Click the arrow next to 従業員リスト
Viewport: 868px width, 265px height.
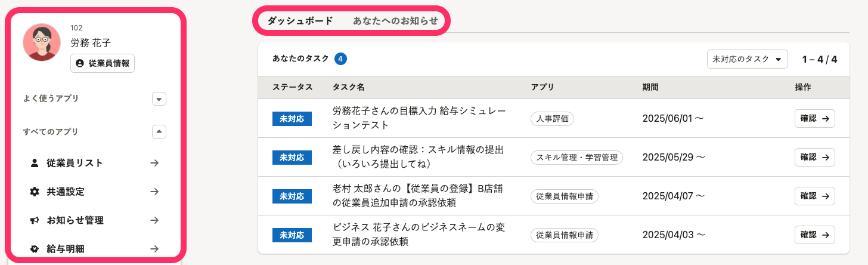154,163
